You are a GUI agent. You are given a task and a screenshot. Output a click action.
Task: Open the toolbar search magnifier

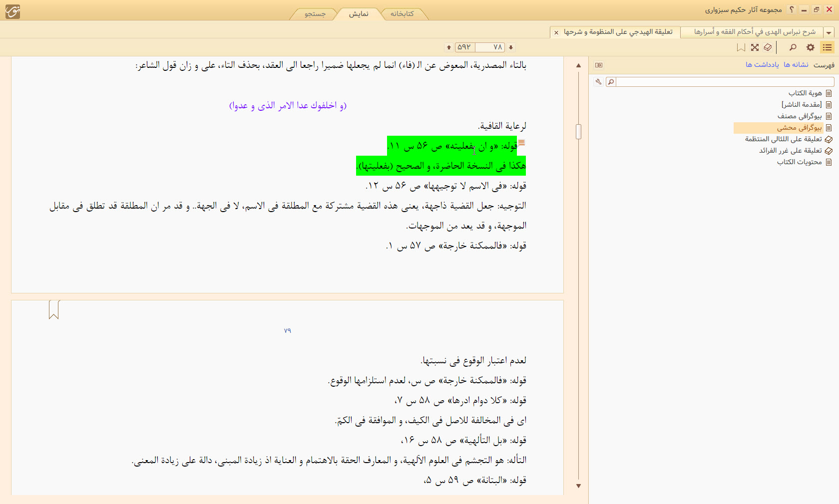[x=793, y=47]
